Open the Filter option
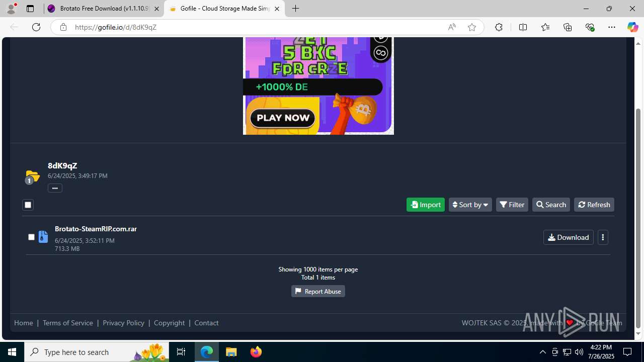The image size is (644, 362). click(512, 205)
